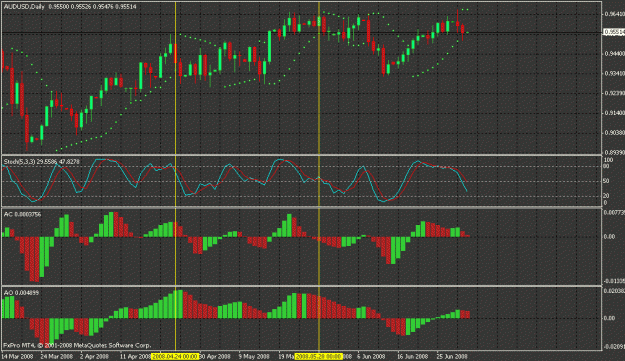The width and height of the screenshot is (625, 361).
Task: Click the Stoch(5,3,3) indicator label
Action: coord(19,161)
